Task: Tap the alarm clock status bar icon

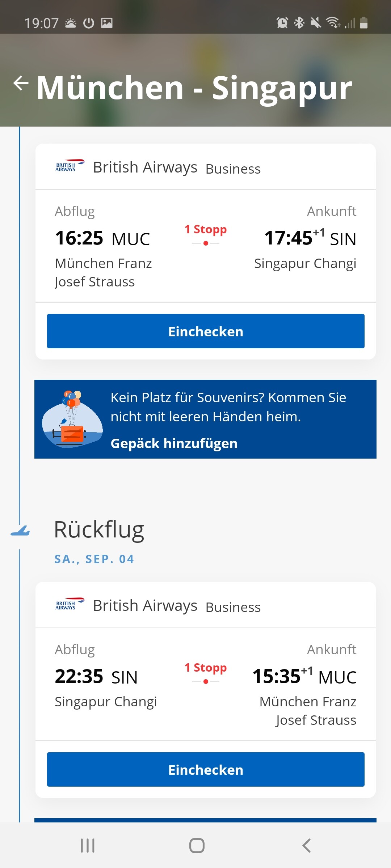Action: point(282,23)
